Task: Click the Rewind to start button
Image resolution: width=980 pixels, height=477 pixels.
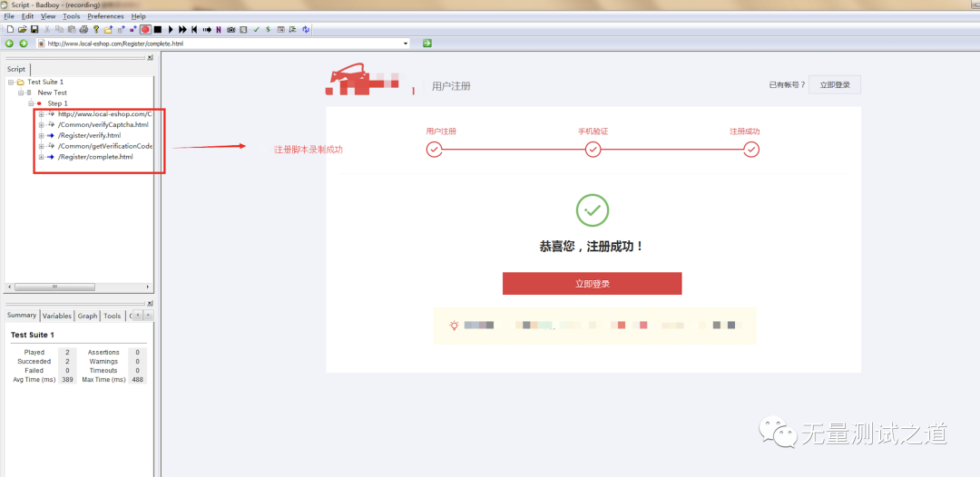Action: pos(194,29)
